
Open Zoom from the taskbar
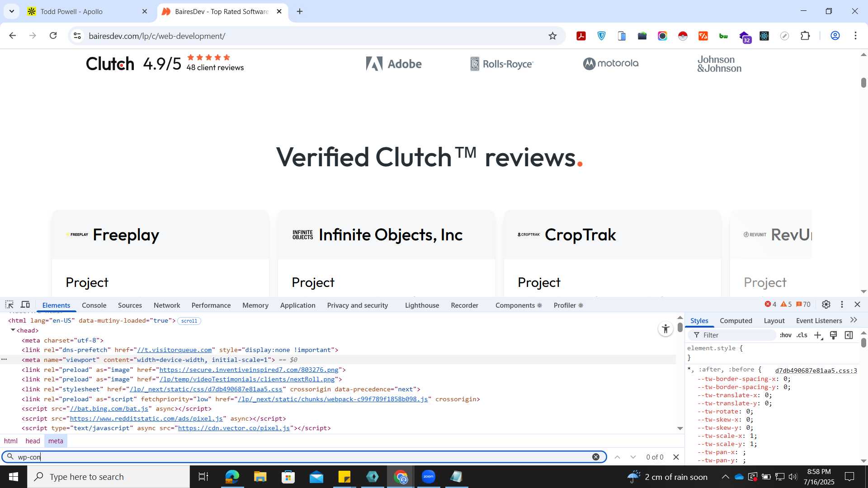point(428,477)
